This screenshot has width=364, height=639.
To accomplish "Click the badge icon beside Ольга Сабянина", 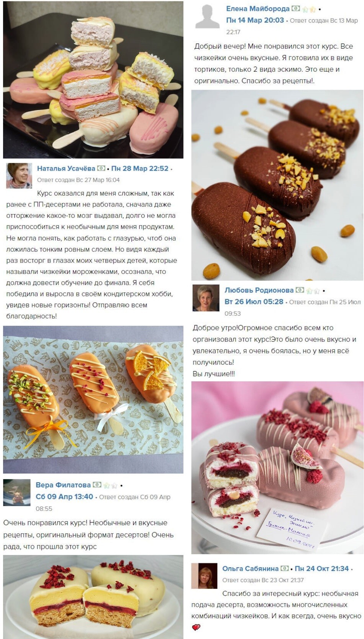I will (x=285, y=568).
